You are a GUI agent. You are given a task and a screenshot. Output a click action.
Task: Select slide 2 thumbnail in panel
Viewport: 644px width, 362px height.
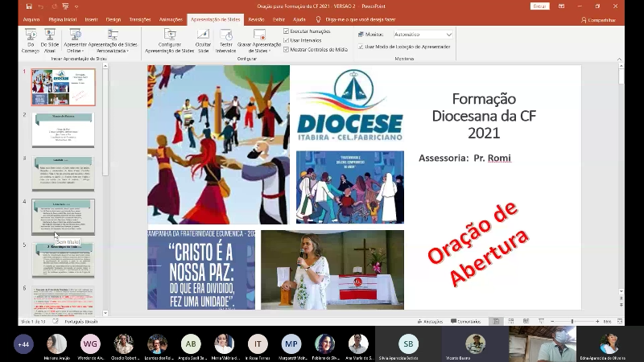click(x=63, y=130)
